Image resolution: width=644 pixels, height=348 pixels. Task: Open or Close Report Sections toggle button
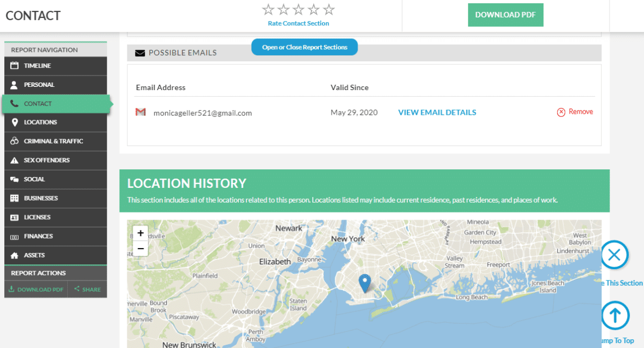[x=304, y=47]
